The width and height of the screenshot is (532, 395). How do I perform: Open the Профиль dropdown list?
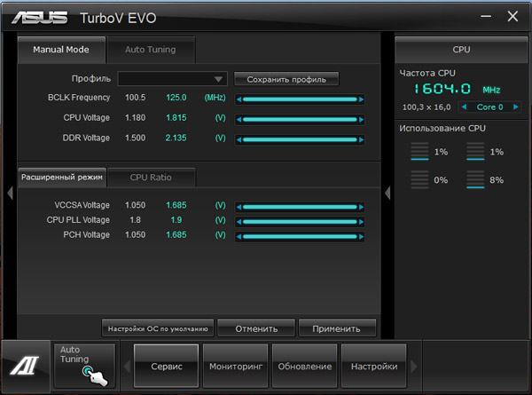[x=172, y=79]
